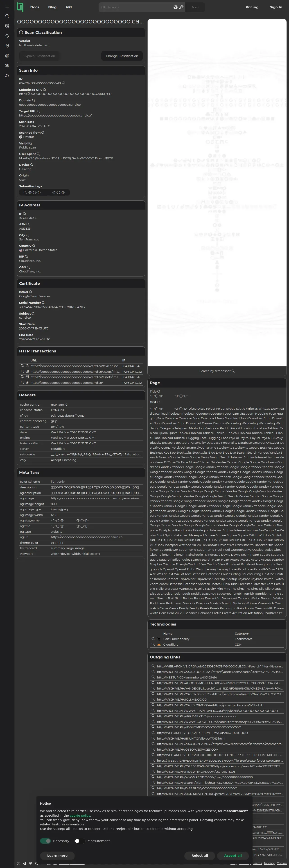Screen dimensions: 289x868
Task: Toggle the Necessary cookies switch
Action: (x=45, y=841)
